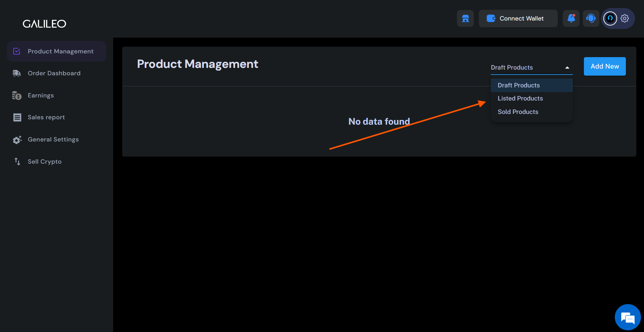Image resolution: width=644 pixels, height=332 pixels.
Task: Select Draft Products option in list
Action: click(532, 85)
